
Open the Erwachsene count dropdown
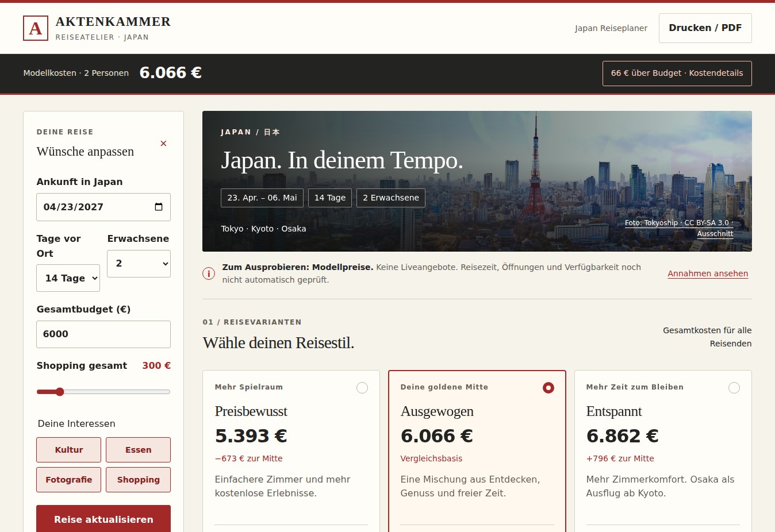click(x=139, y=264)
